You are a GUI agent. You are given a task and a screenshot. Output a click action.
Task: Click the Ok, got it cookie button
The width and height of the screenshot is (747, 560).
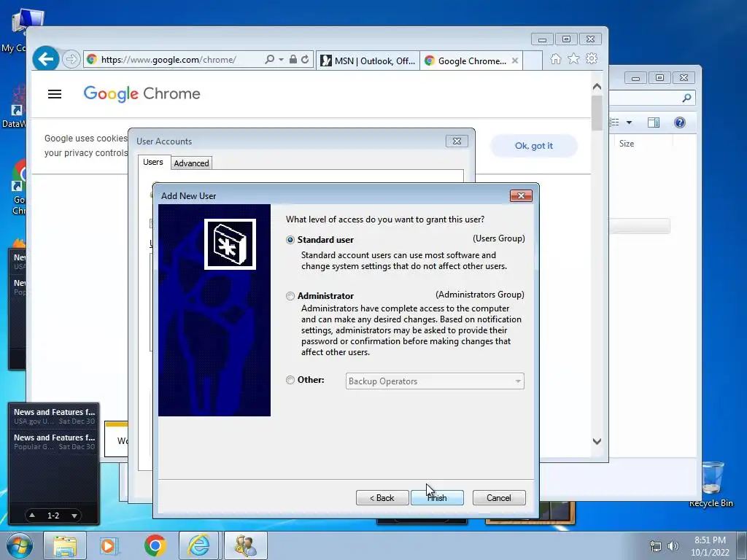point(533,146)
